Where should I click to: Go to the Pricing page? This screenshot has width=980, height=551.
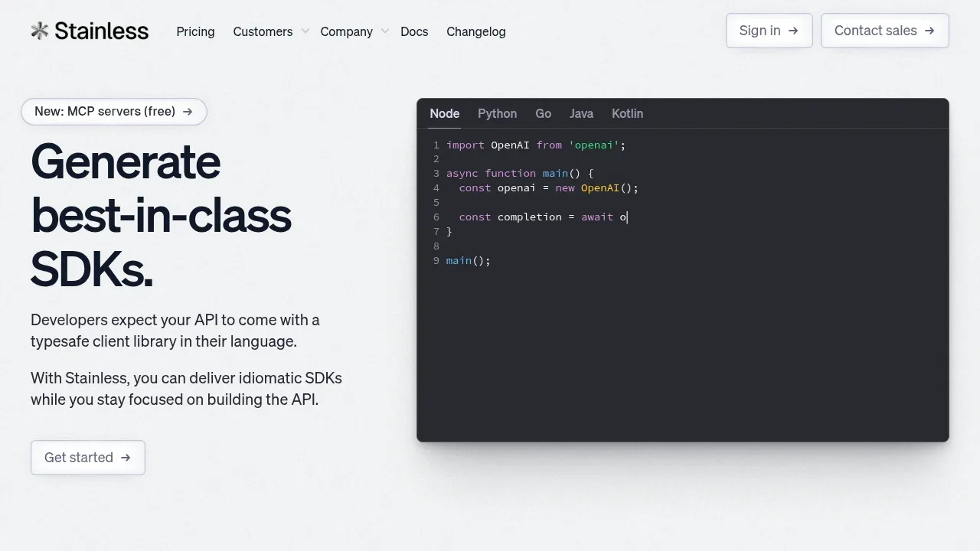coord(195,31)
